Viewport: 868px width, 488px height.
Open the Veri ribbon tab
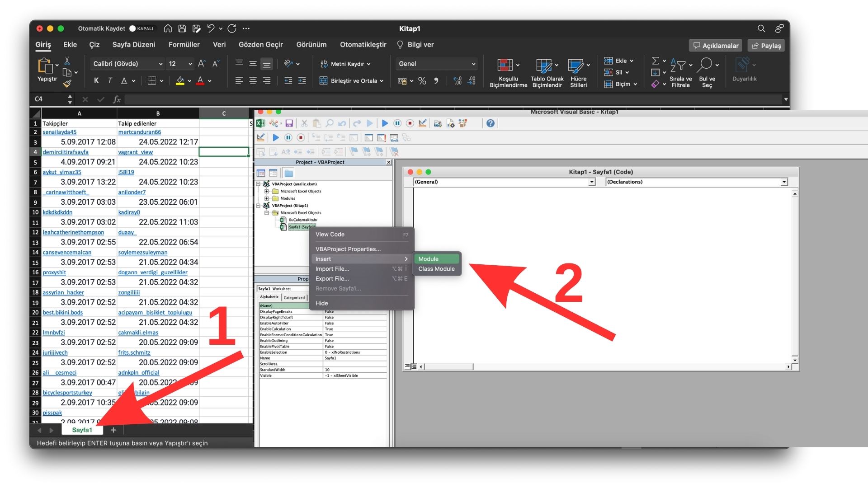click(219, 45)
